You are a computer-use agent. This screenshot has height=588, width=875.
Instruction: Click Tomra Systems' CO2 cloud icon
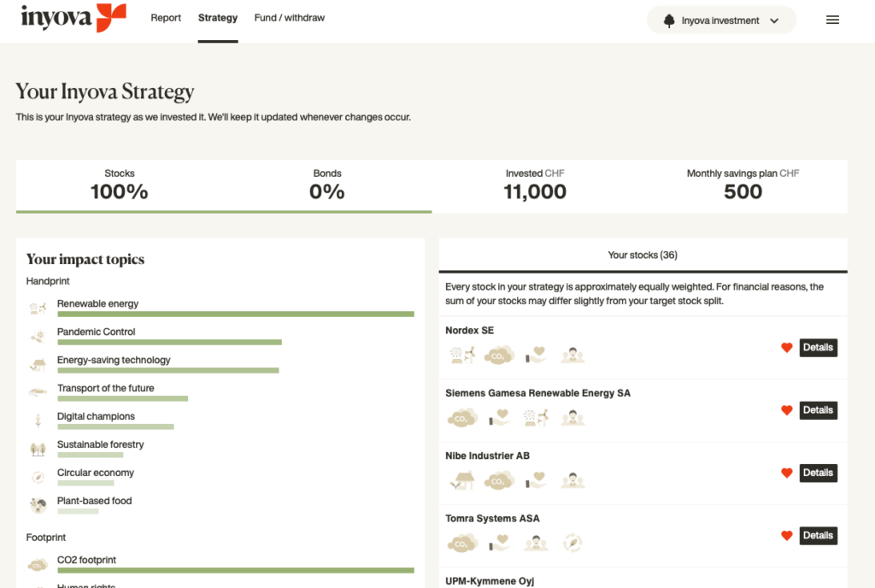click(x=462, y=543)
